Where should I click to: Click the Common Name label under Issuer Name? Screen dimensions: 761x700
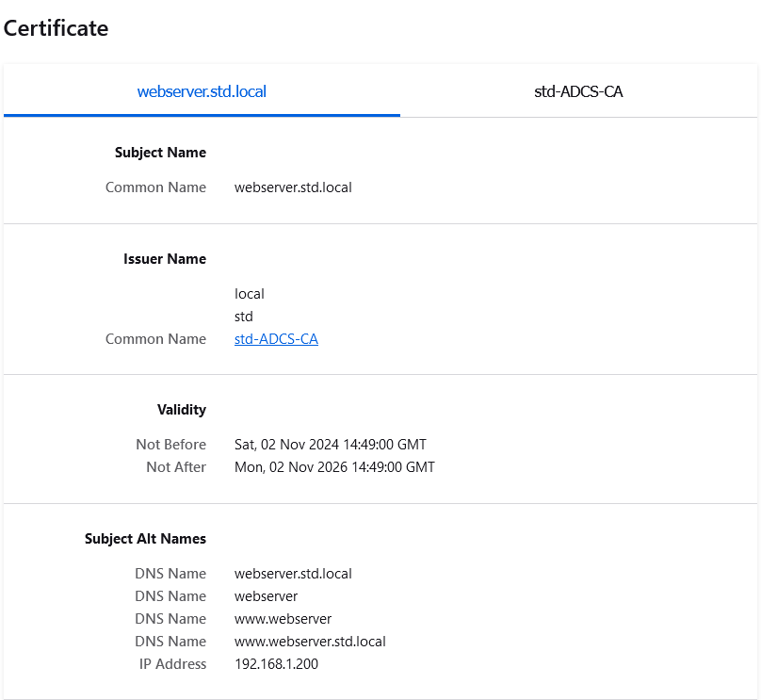pos(155,338)
